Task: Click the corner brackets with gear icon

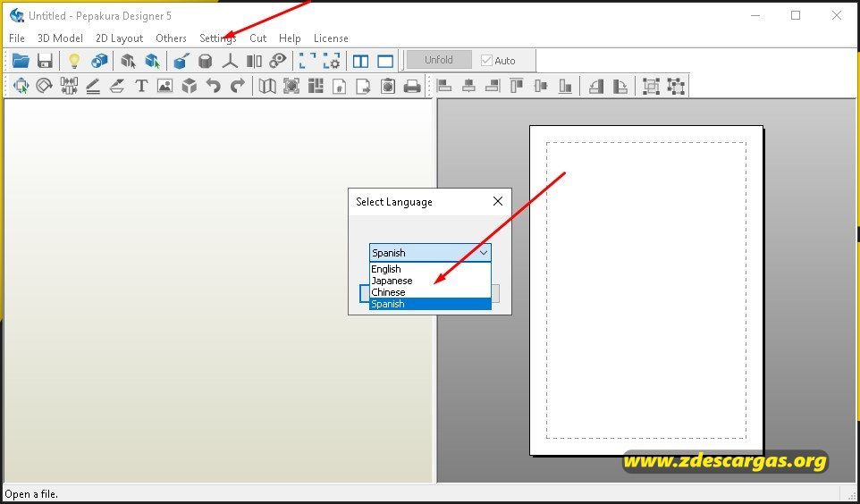Action: click(x=332, y=61)
